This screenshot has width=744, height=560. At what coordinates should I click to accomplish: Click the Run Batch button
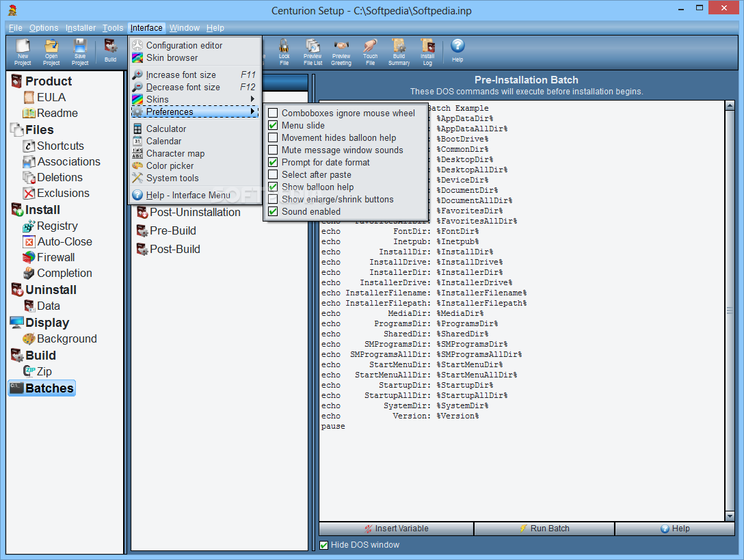tap(544, 529)
